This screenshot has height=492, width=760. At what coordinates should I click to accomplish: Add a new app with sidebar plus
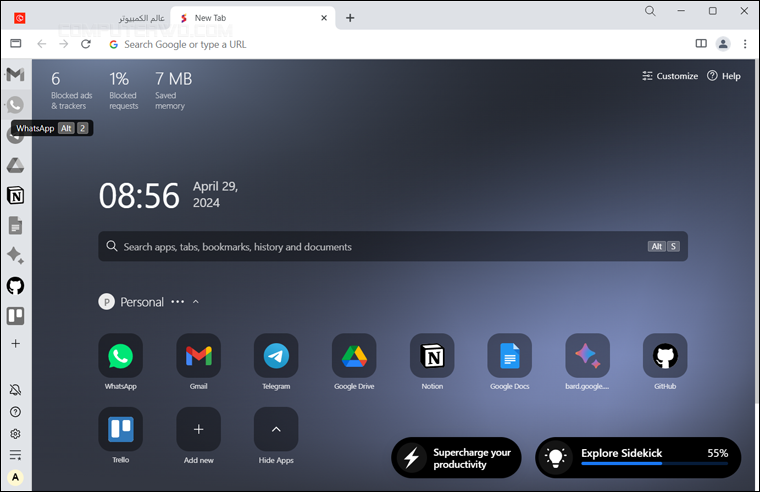(16, 344)
